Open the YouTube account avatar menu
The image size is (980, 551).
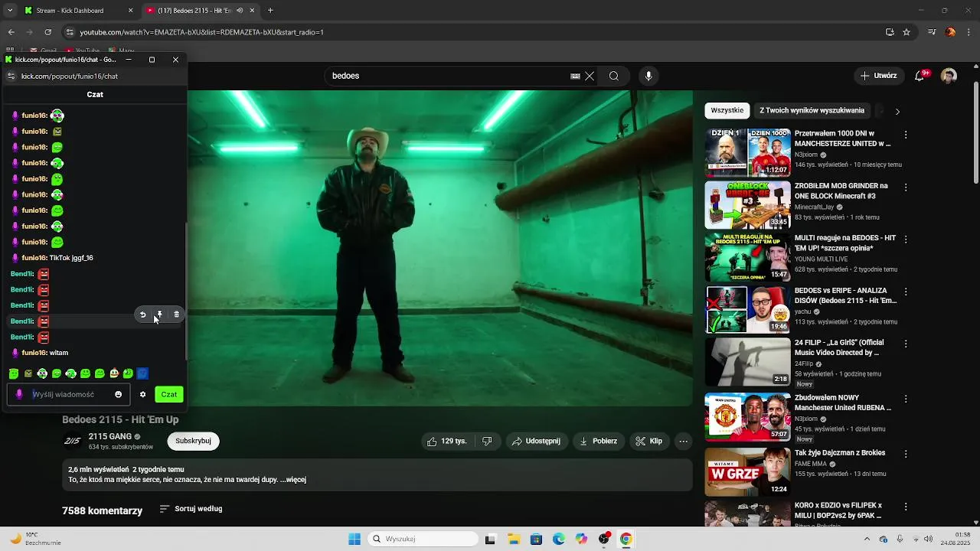pyautogui.click(x=949, y=76)
